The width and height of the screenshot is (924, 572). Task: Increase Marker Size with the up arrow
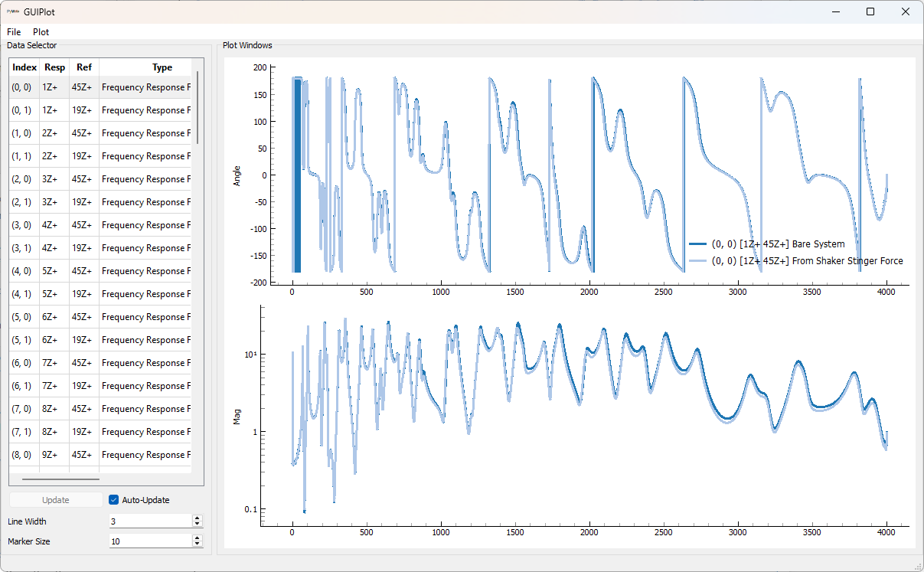198,538
